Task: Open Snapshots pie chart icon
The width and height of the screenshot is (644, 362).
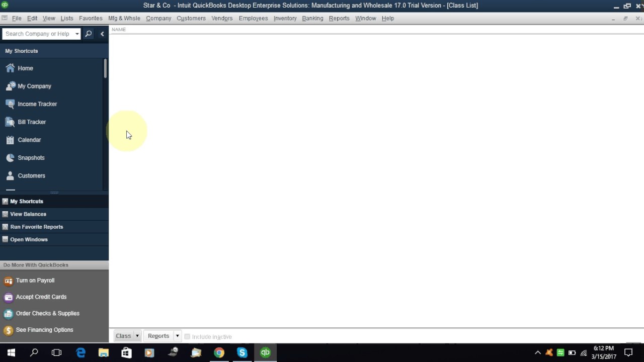Action: click(x=10, y=158)
